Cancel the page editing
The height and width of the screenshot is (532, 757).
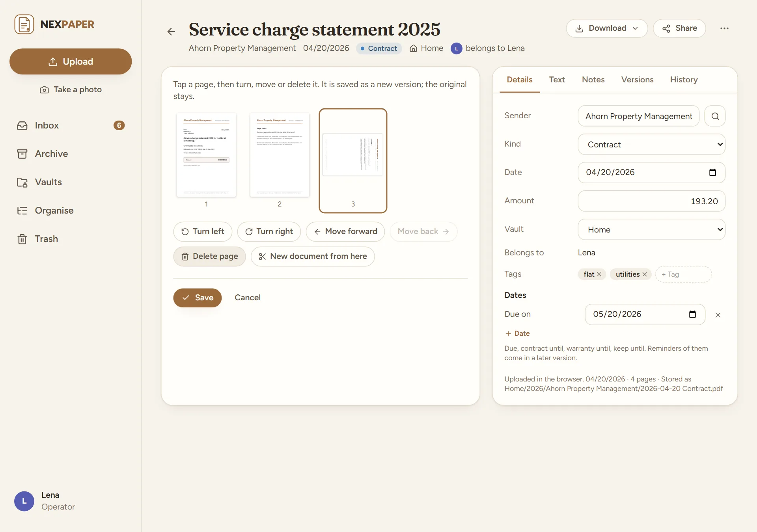(248, 298)
